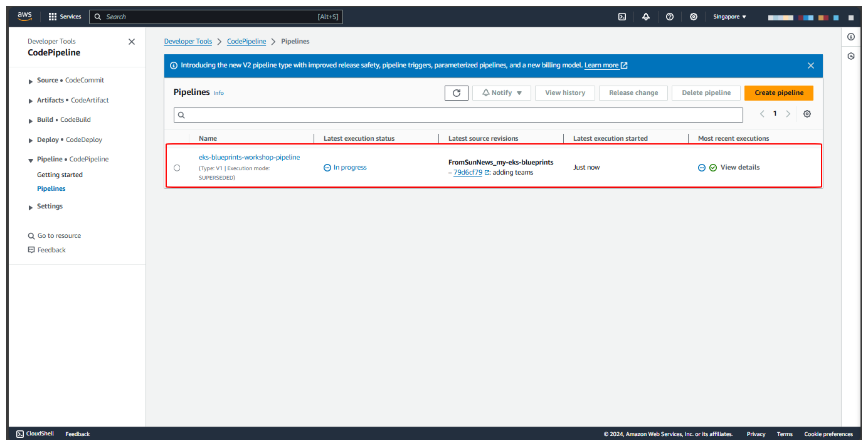
Task: Open pipelines table preferences gear
Action: [807, 114]
